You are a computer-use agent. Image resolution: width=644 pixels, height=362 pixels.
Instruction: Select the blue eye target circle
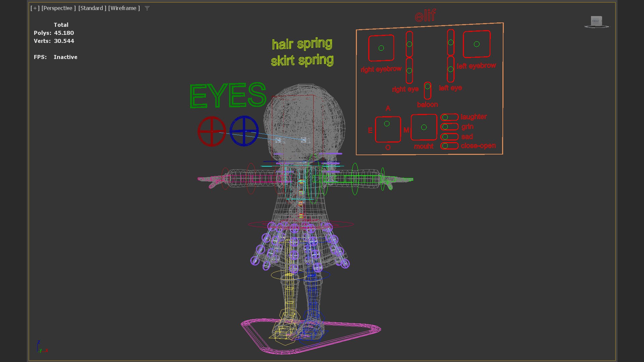coord(244,131)
